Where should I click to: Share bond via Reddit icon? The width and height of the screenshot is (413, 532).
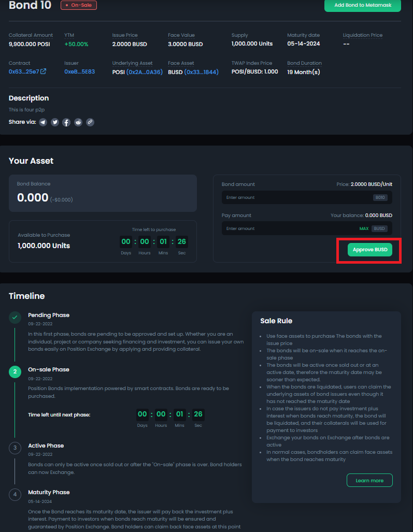coord(78,122)
